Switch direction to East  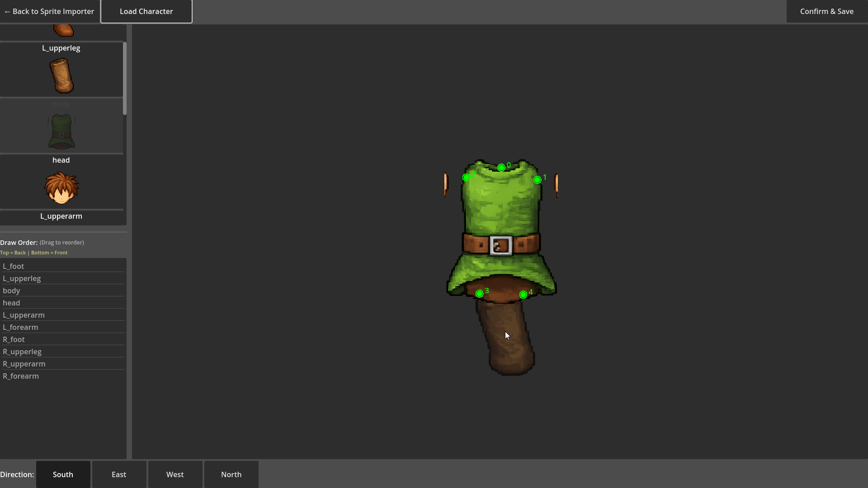click(x=119, y=474)
